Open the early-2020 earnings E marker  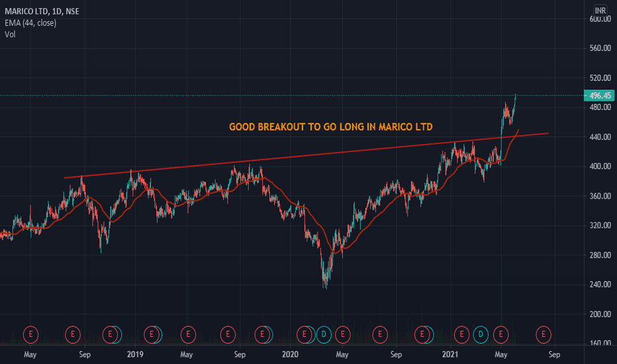[304, 335]
